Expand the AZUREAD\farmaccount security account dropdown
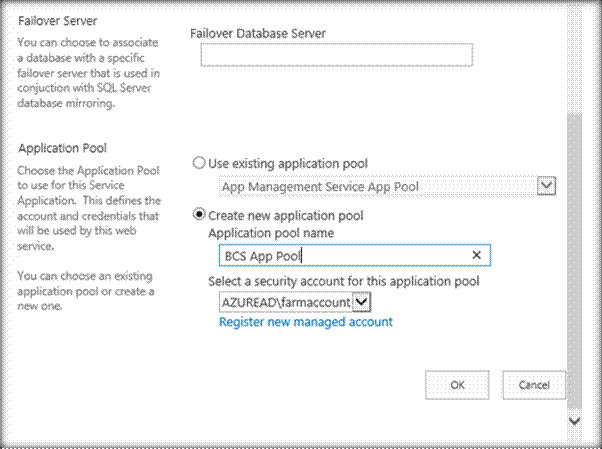The height and width of the screenshot is (449, 602). coord(362,301)
